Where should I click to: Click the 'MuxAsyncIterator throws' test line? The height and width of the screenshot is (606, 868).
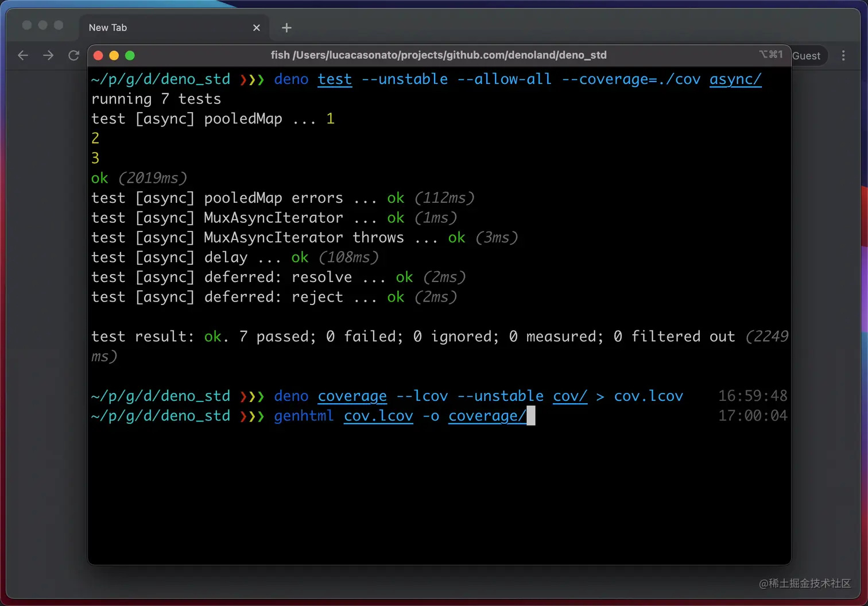tap(305, 238)
